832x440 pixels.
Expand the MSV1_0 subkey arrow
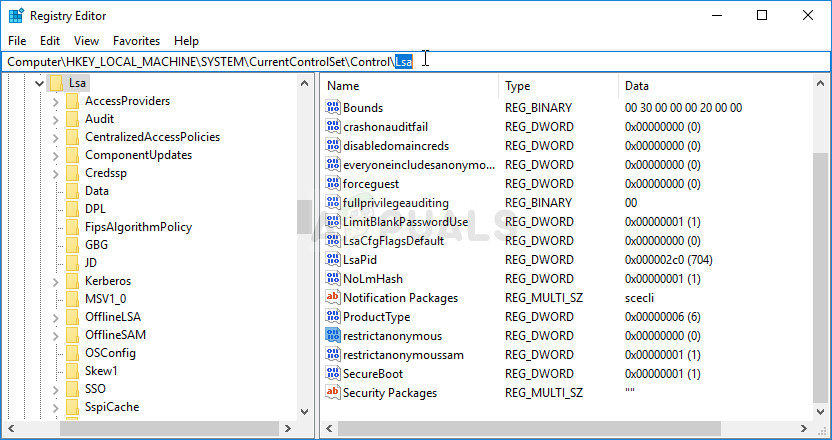[56, 299]
